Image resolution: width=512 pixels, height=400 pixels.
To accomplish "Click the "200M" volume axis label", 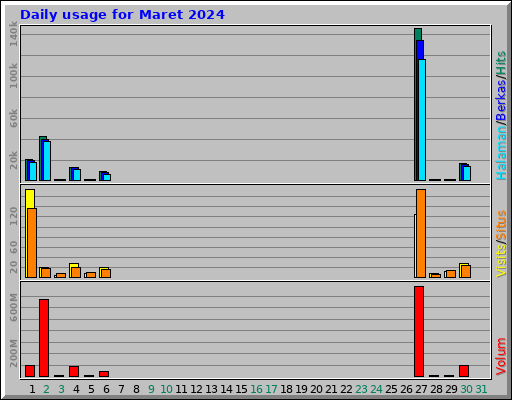I will (x=13, y=353).
